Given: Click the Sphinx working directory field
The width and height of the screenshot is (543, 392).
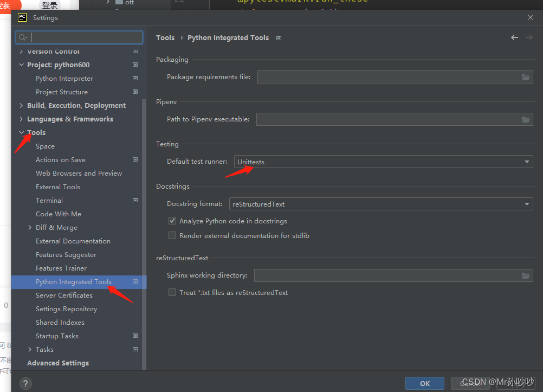Looking at the screenshot, I should [x=393, y=275].
